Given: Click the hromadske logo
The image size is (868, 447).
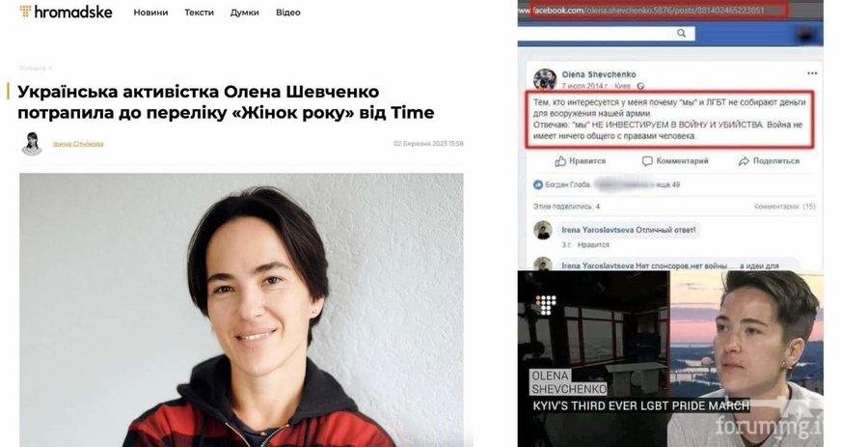Looking at the screenshot, I should click(x=66, y=12).
